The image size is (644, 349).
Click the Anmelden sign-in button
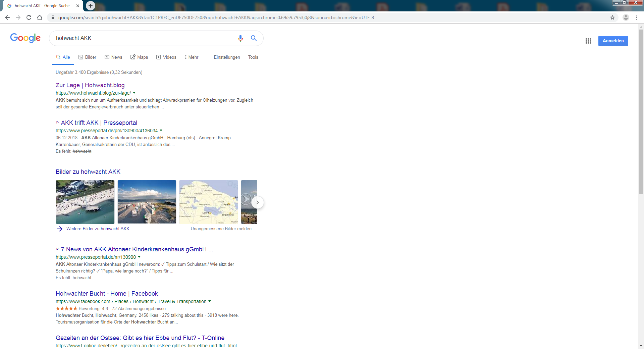pos(613,41)
